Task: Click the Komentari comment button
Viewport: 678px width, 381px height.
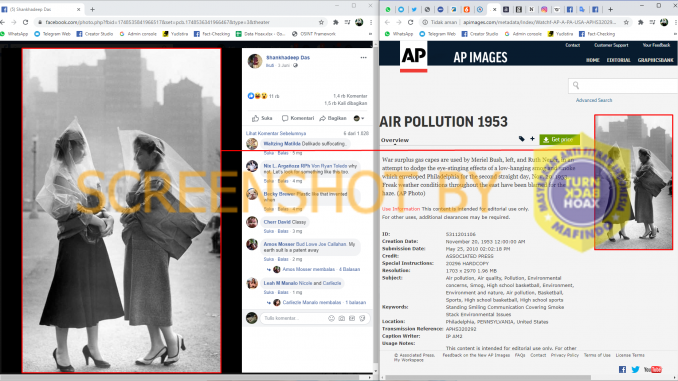Action: tap(298, 118)
